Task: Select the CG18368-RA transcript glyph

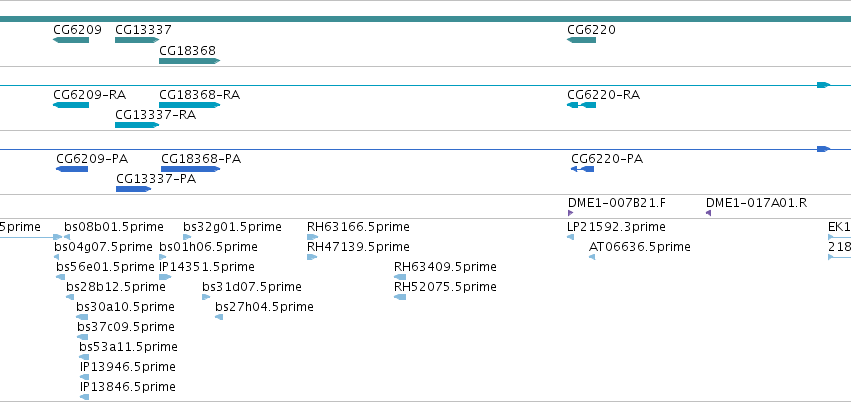Action: tap(189, 105)
